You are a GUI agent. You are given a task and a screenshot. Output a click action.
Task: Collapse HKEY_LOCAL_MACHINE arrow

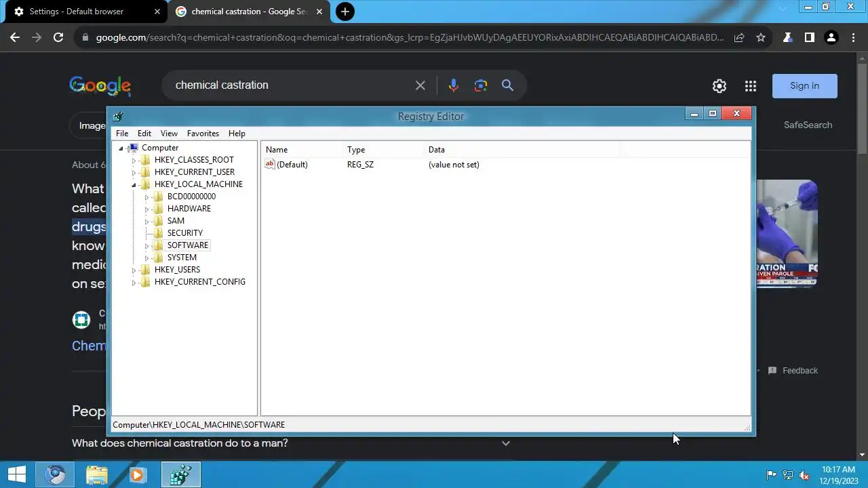pos(134,185)
